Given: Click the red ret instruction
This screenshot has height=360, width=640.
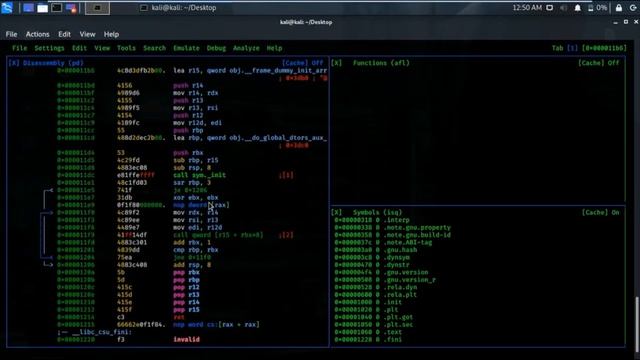Looking at the screenshot, I should tap(179, 317).
